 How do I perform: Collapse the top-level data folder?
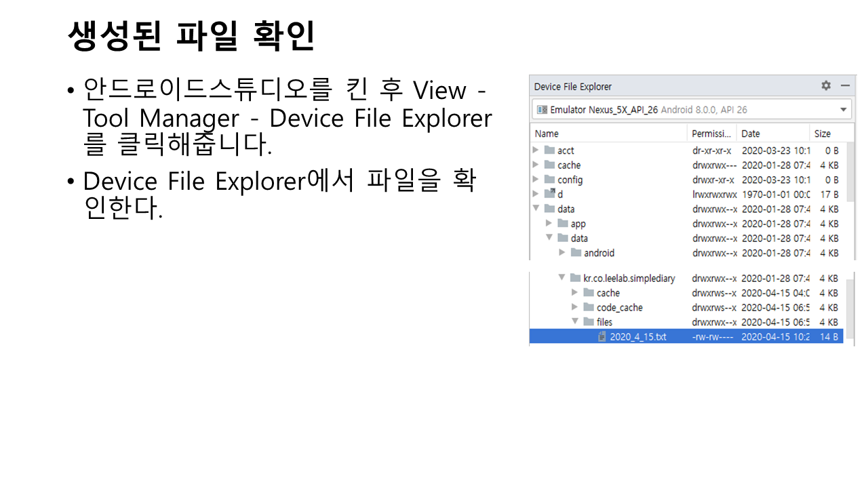[x=536, y=209]
